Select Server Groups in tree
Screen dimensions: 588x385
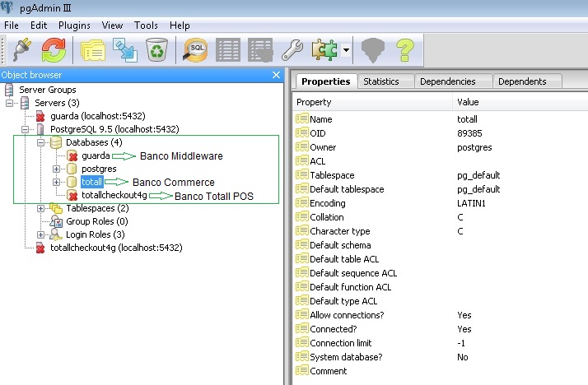47,90
